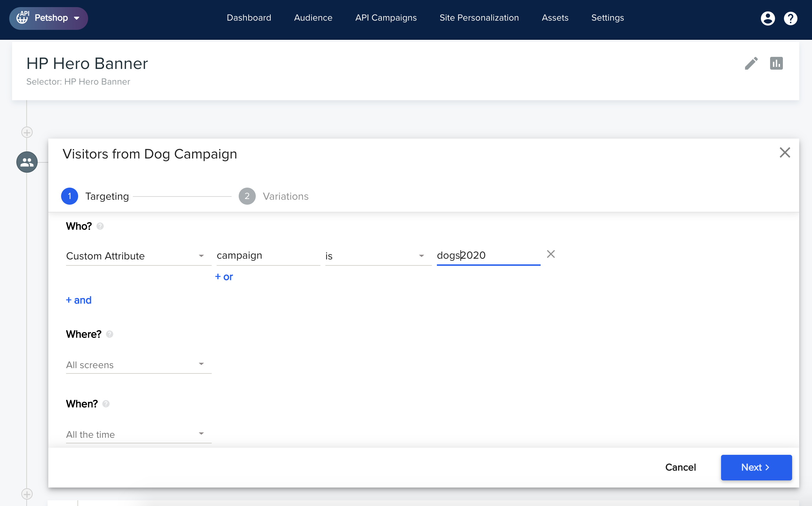
Task: Select the Targeting step
Action: point(95,196)
